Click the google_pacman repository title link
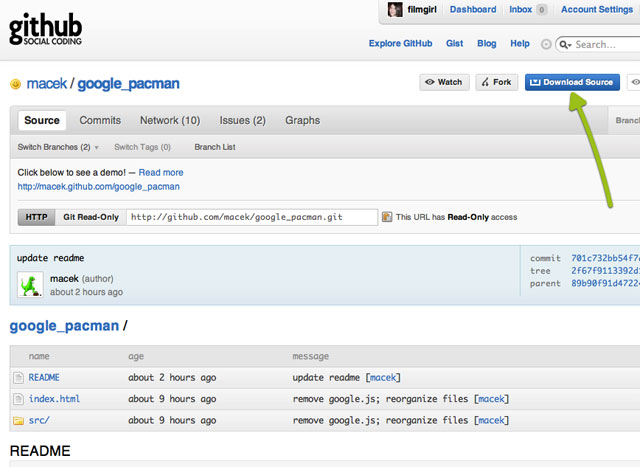 [x=129, y=84]
